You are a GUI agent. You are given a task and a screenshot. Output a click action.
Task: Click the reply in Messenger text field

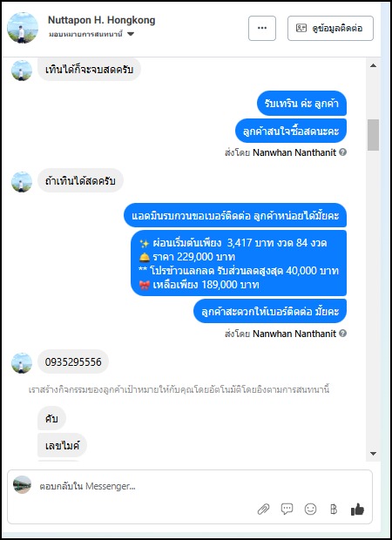click(145, 486)
